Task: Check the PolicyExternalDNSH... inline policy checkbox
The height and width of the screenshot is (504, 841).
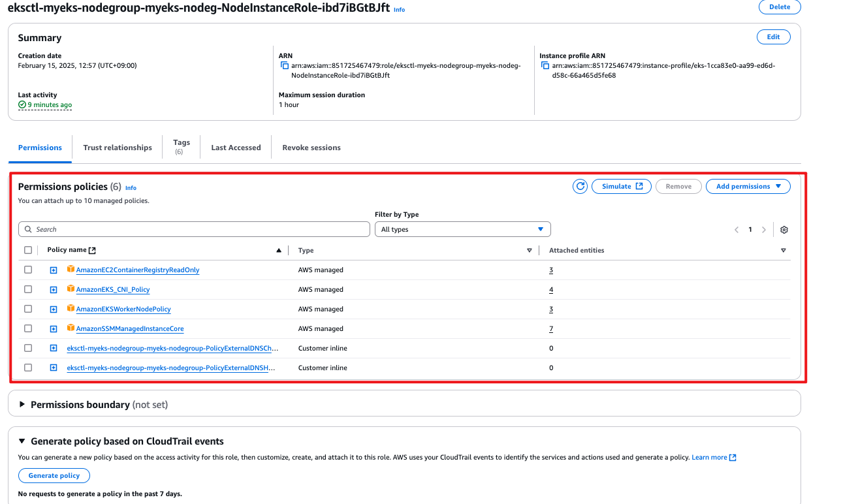Action: [x=28, y=368]
